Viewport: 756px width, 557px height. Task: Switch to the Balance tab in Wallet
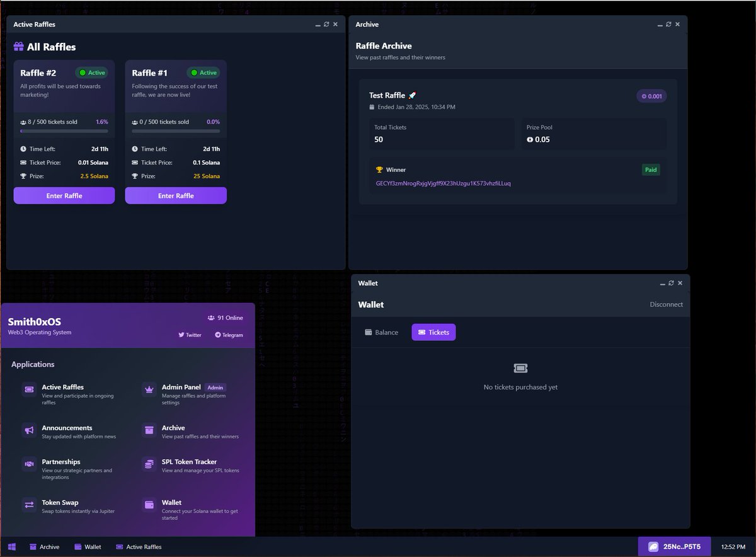(x=381, y=332)
